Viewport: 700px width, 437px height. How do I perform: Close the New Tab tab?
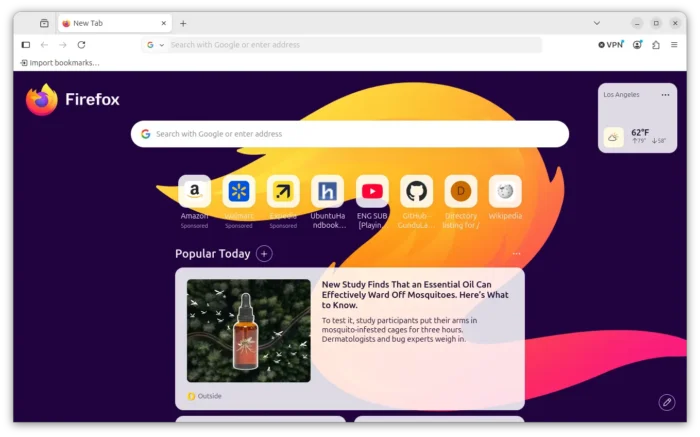(163, 23)
